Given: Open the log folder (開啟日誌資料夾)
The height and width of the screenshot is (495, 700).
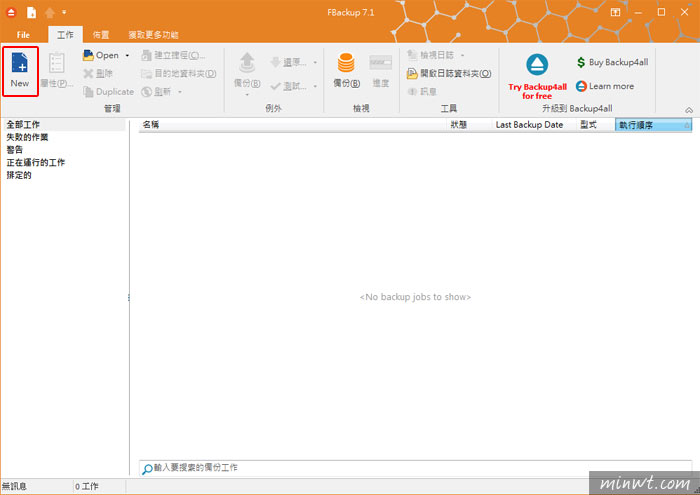Looking at the screenshot, I should (449, 73).
